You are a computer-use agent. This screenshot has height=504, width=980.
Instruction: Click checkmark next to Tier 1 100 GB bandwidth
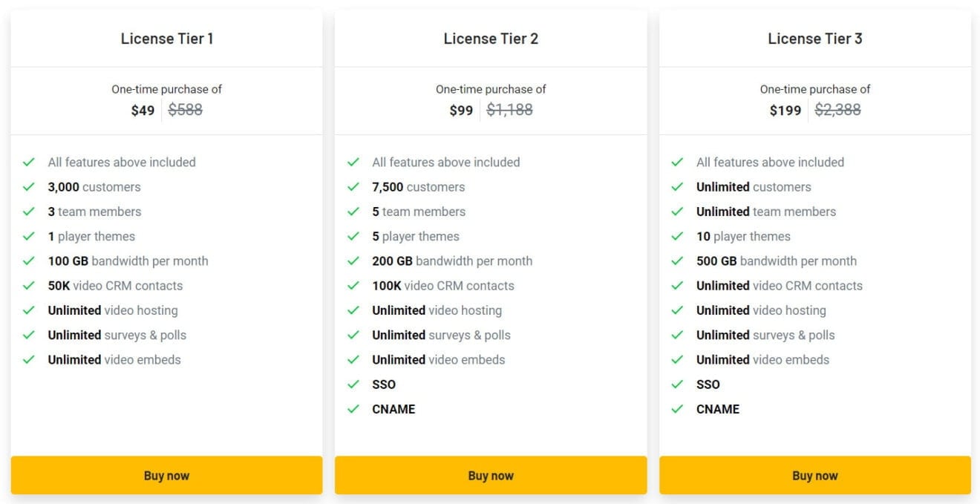tap(29, 261)
